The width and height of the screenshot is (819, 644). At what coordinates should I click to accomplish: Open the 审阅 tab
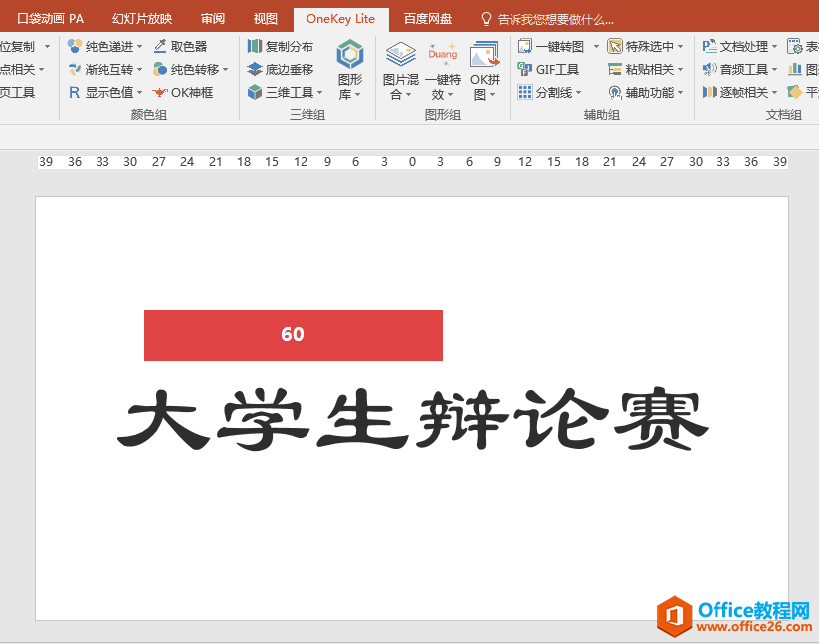213,19
